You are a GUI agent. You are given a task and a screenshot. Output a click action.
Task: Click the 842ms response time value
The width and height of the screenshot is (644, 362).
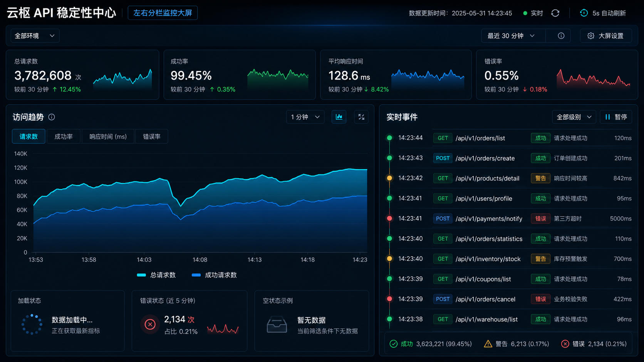[x=622, y=178]
